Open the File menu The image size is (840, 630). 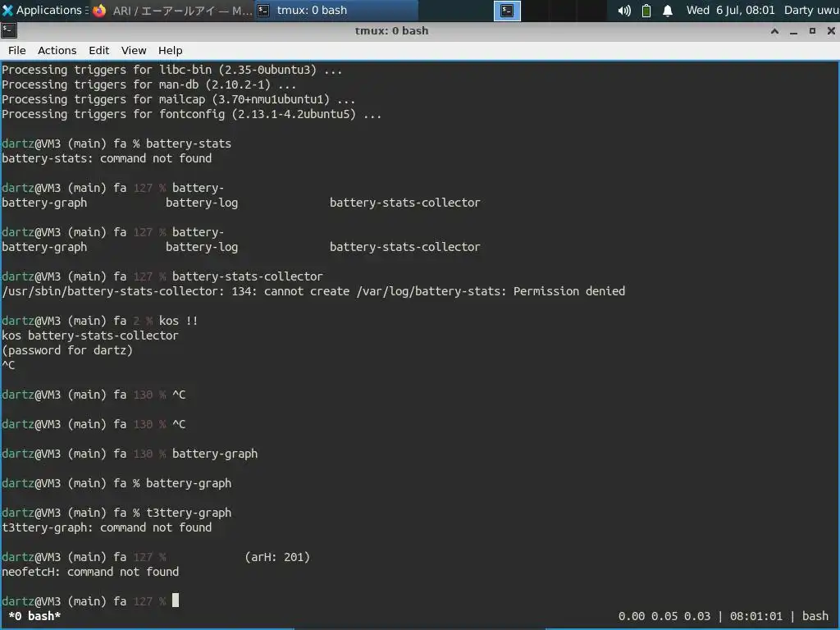(16, 50)
